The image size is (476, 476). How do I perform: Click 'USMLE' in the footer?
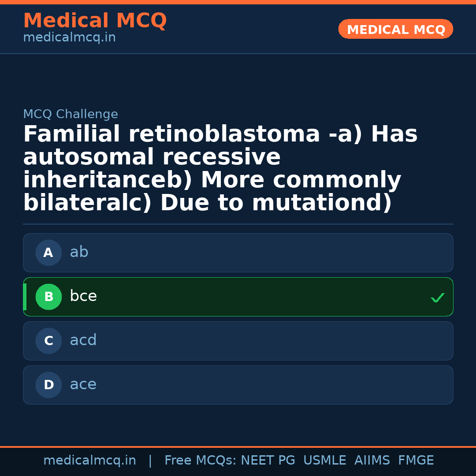tap(324, 461)
